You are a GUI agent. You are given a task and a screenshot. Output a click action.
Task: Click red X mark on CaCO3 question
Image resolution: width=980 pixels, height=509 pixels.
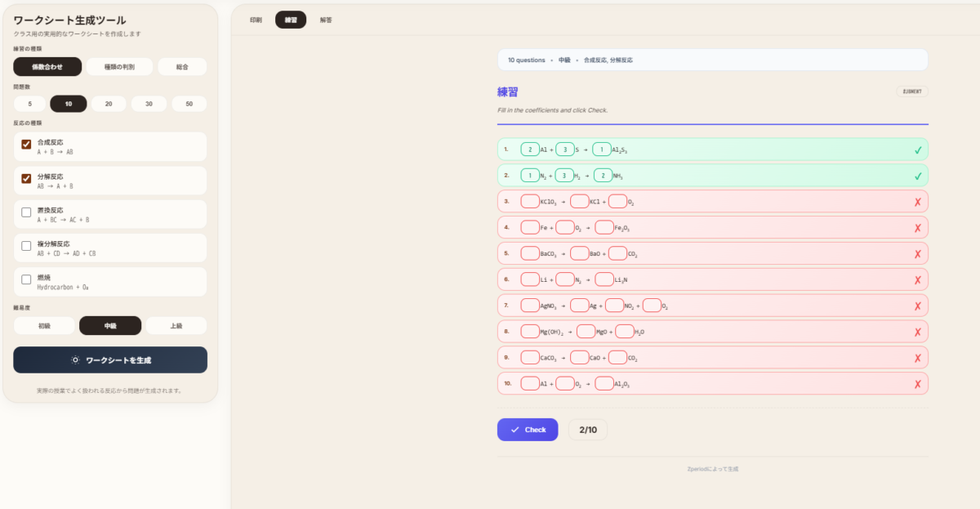[x=918, y=359]
